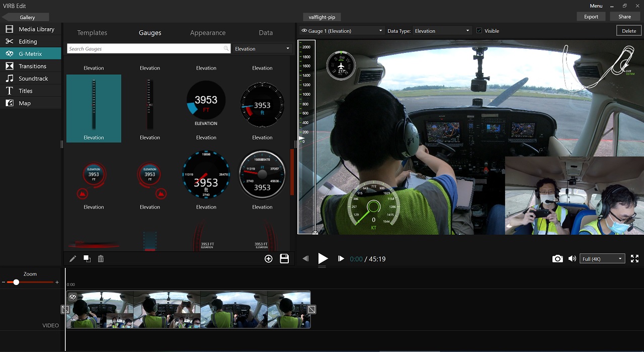Open the Gauge 1 (Elevation) dropdown

tap(342, 31)
